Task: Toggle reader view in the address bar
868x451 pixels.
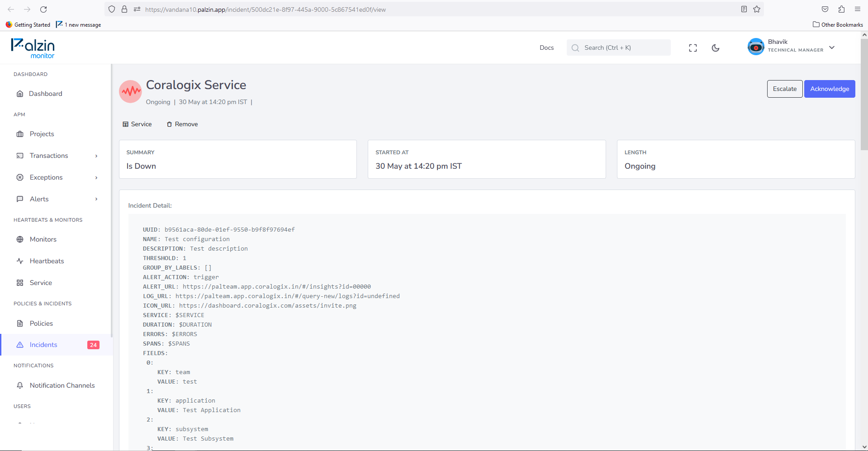Action: 744,9
